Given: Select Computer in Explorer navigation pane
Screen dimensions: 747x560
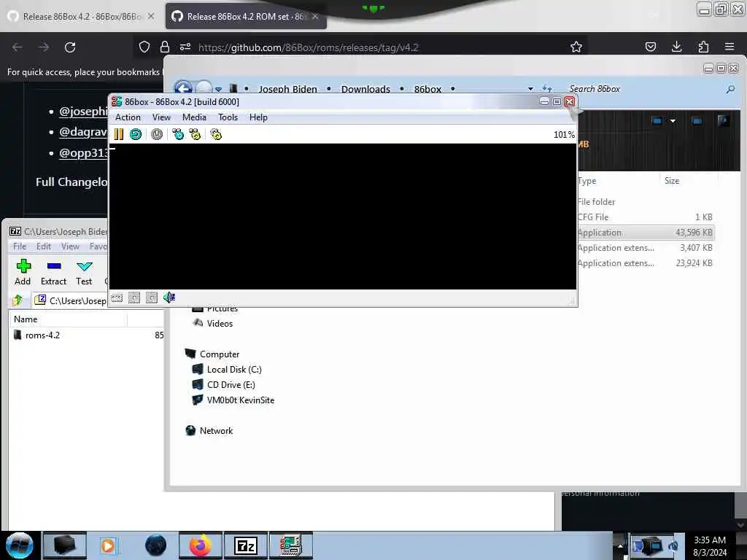Looking at the screenshot, I should point(212,354).
